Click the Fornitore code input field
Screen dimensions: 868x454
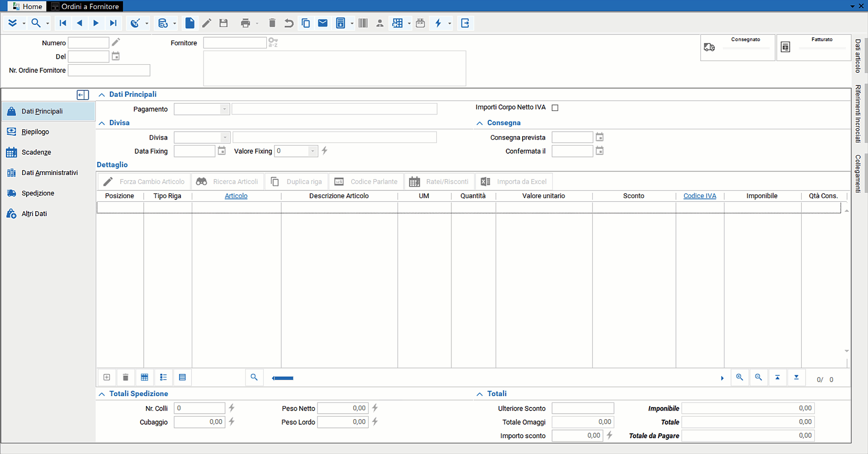235,43
